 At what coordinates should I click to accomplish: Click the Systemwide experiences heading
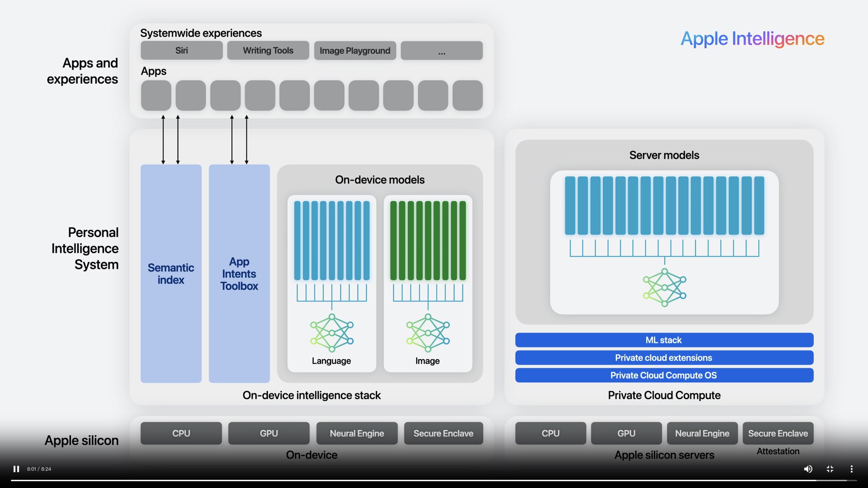[x=201, y=33]
